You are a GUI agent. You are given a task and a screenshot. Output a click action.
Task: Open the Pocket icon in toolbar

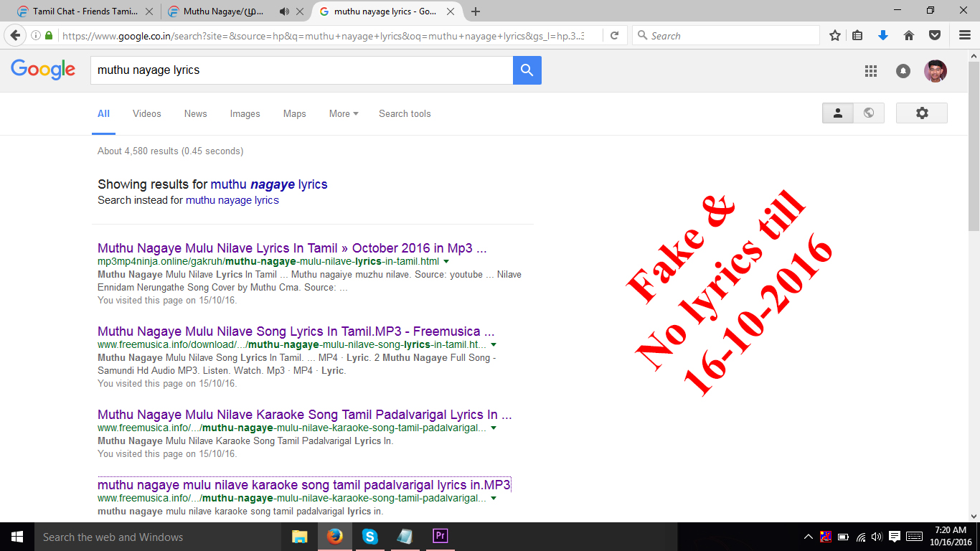point(935,35)
